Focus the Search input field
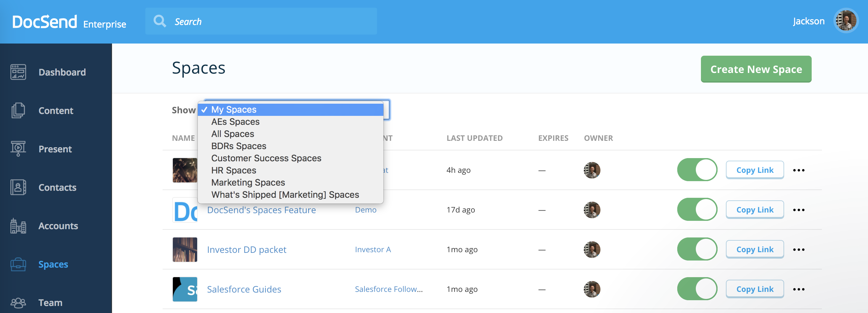868x313 pixels. coord(261,21)
